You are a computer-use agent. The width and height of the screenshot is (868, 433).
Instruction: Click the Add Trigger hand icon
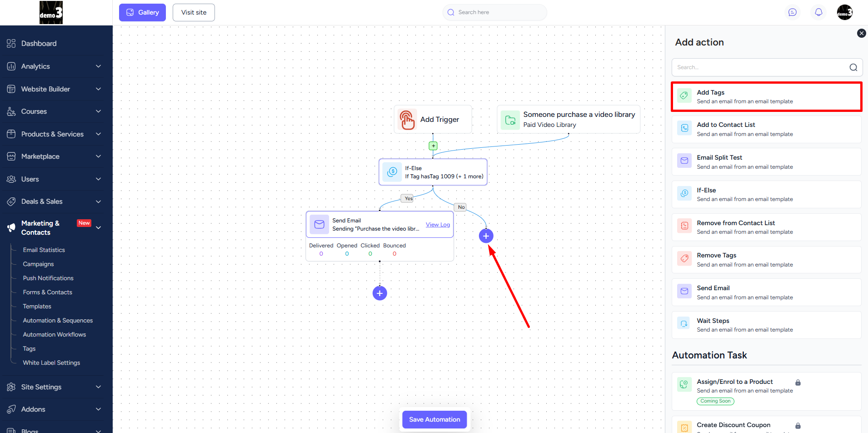[x=407, y=120]
